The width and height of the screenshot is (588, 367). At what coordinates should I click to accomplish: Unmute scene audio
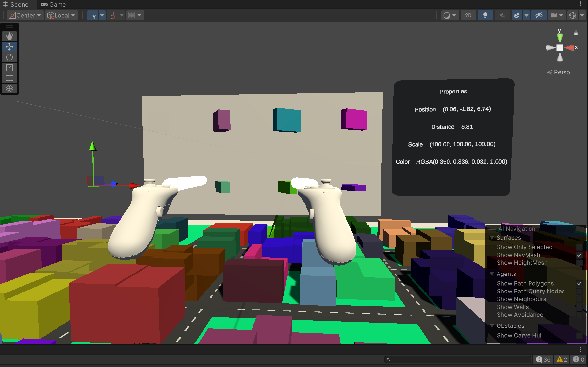(502, 15)
